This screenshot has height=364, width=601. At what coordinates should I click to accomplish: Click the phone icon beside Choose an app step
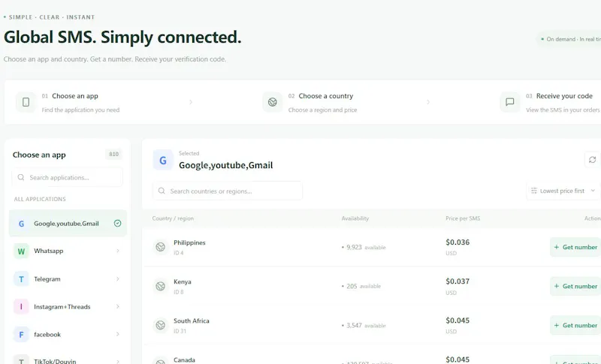26,102
